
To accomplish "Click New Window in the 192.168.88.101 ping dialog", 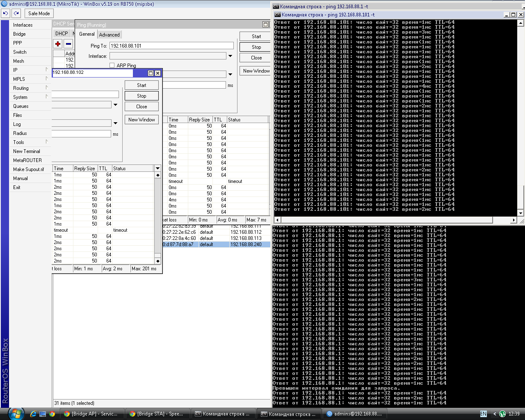I will 256,71.
